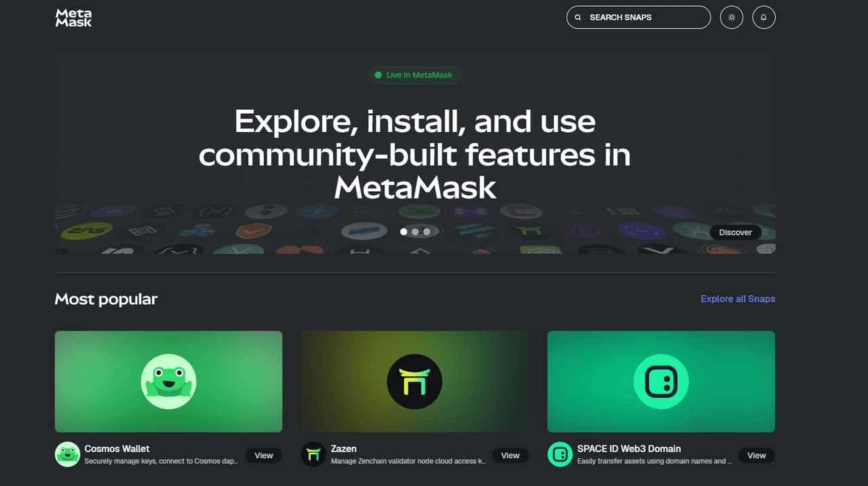This screenshot has width=868, height=486.
Task: Open the Explore all Snaps link
Action: [x=738, y=299]
